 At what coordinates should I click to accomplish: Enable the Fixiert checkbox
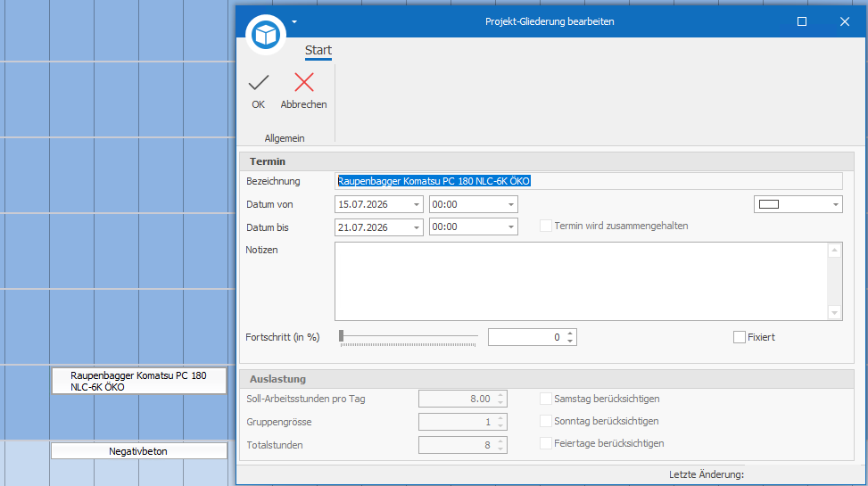(739, 337)
